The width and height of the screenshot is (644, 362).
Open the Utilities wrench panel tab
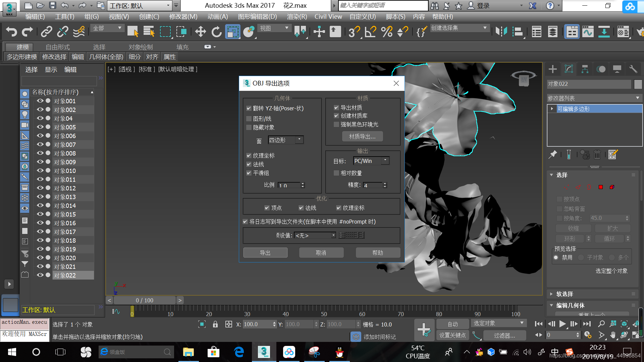point(633,69)
